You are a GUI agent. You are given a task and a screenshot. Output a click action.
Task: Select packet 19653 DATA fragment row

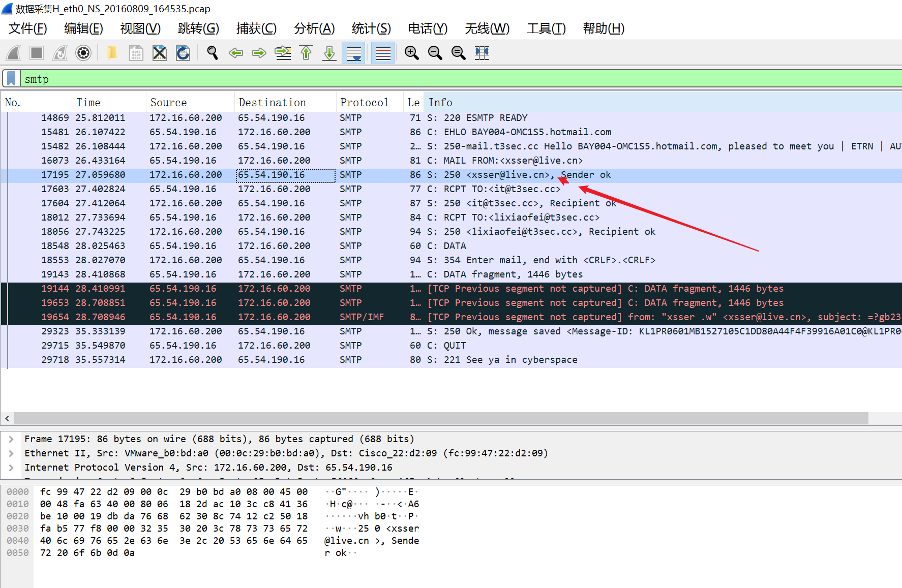[x=452, y=303]
